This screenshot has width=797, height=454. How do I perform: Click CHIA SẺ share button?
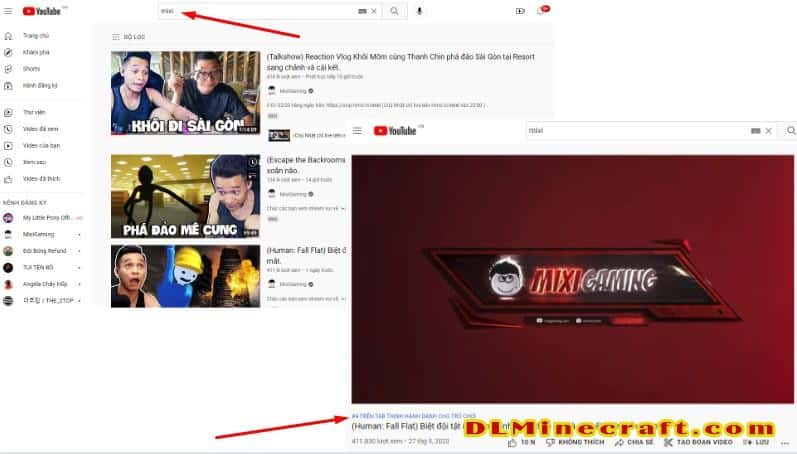click(634, 443)
